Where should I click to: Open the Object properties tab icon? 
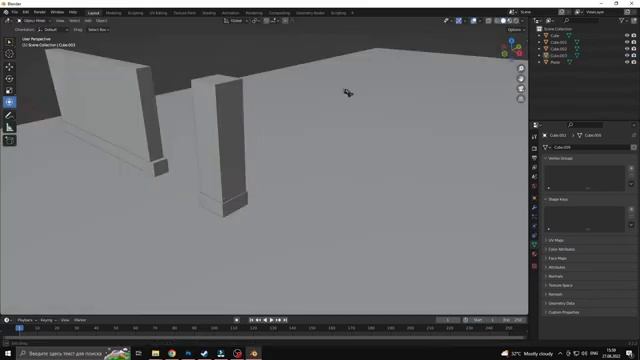[x=534, y=198]
